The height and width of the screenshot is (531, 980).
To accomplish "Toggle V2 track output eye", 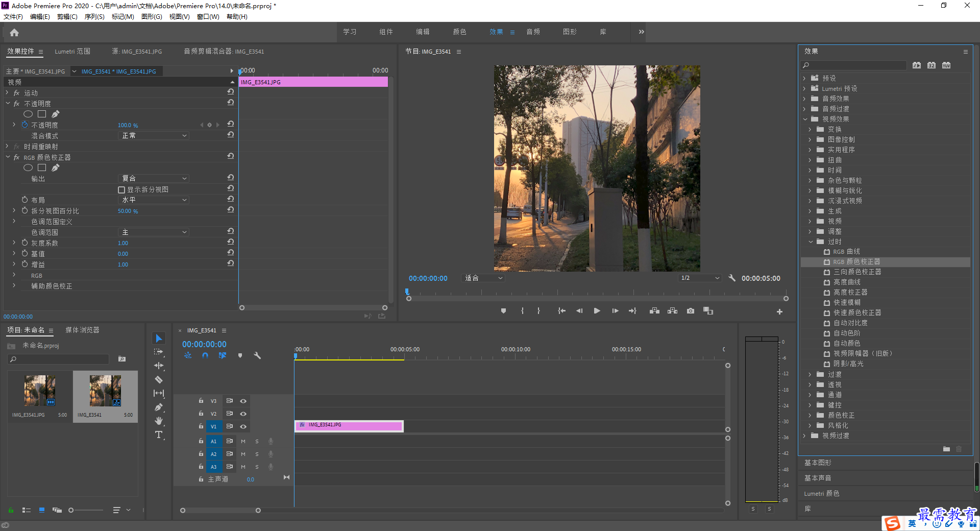I will (243, 414).
